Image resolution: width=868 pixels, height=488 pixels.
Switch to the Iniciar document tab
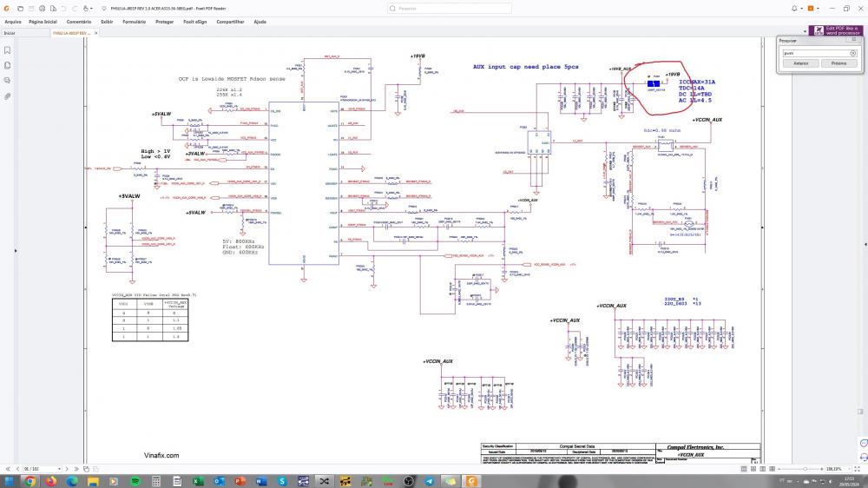[10, 33]
